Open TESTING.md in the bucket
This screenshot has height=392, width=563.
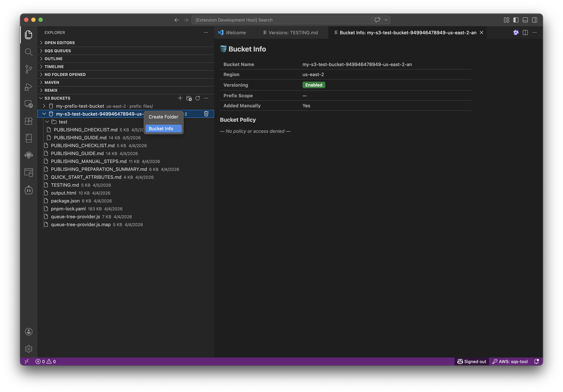tap(126, 185)
